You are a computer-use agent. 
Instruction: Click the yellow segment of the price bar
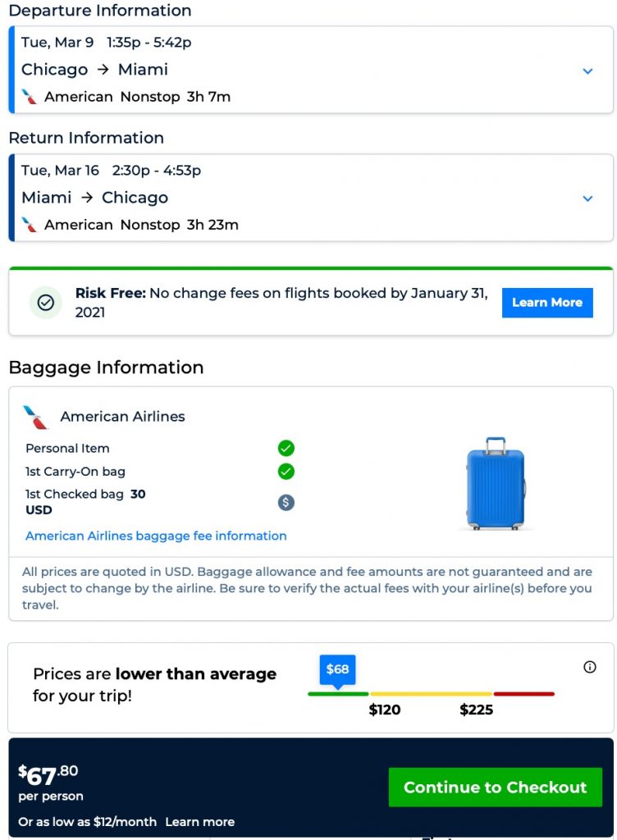pyautogui.click(x=431, y=694)
